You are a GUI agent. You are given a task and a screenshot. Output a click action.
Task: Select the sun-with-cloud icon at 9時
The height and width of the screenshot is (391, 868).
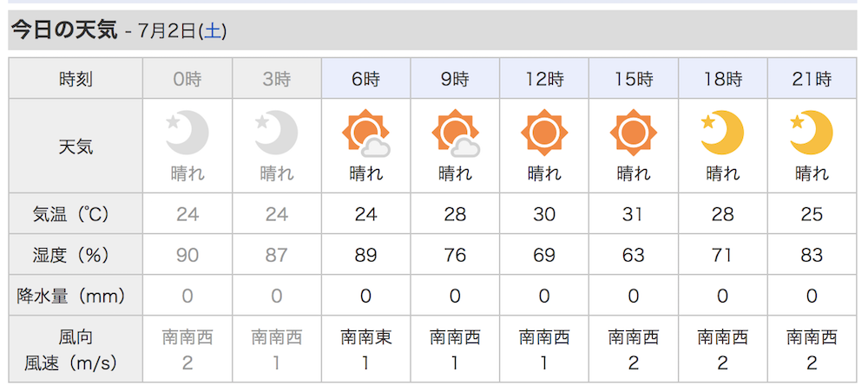coord(455,134)
